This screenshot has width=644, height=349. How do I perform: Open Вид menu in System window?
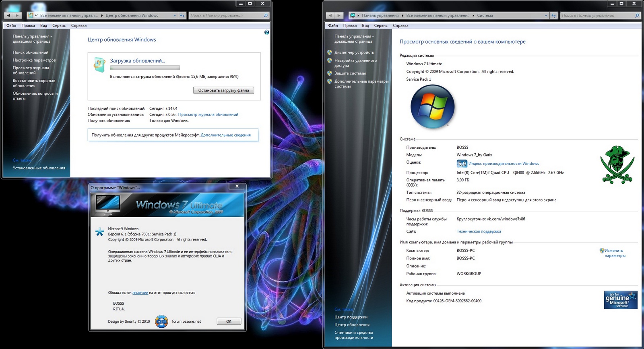tap(365, 25)
